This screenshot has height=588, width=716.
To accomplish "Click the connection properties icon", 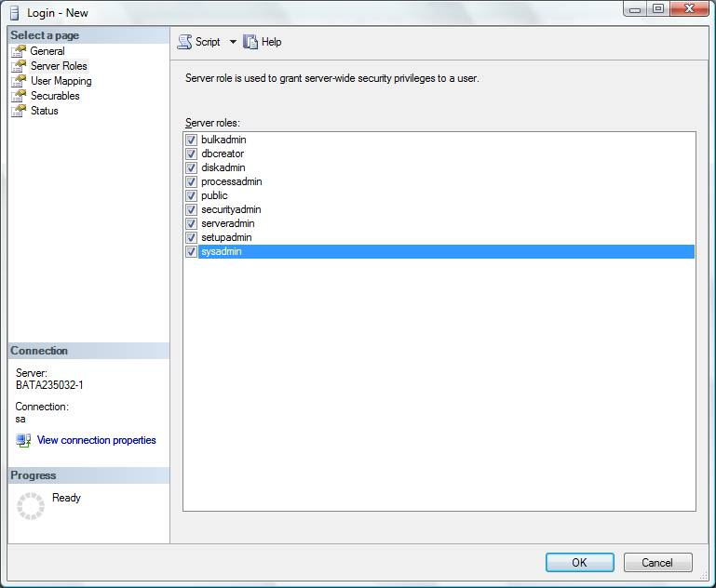I will point(23,440).
